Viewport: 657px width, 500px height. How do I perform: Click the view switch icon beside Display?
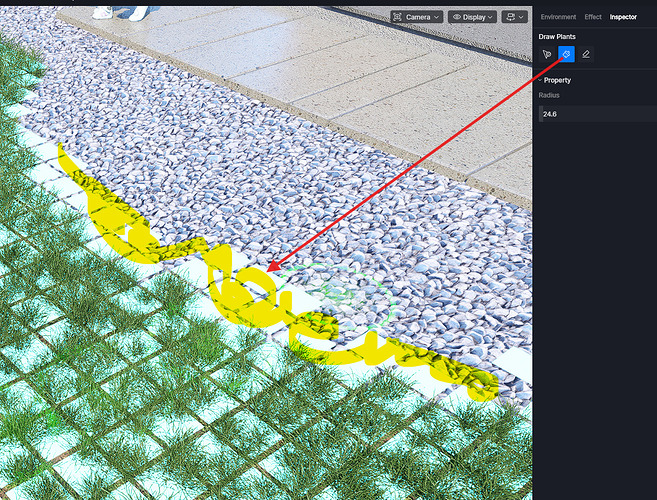511,17
